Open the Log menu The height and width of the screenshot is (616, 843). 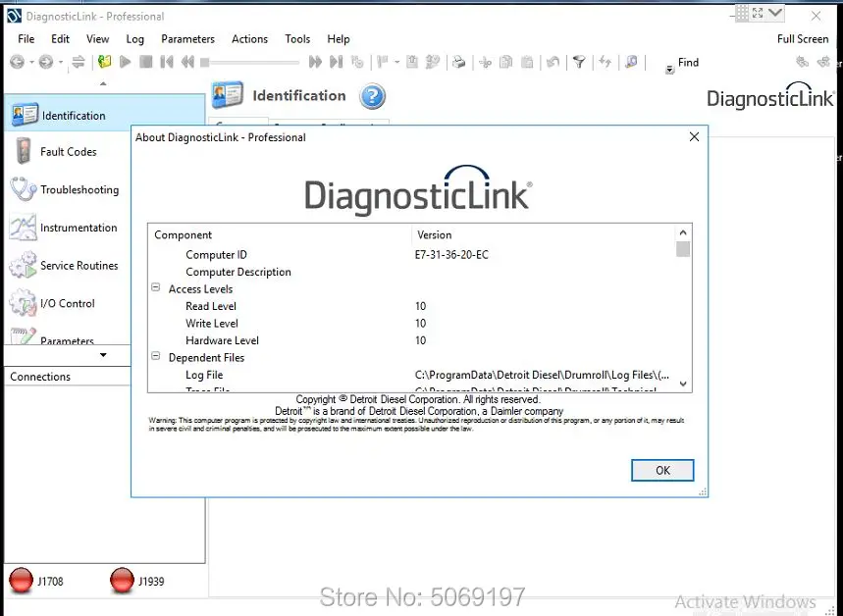pos(135,39)
